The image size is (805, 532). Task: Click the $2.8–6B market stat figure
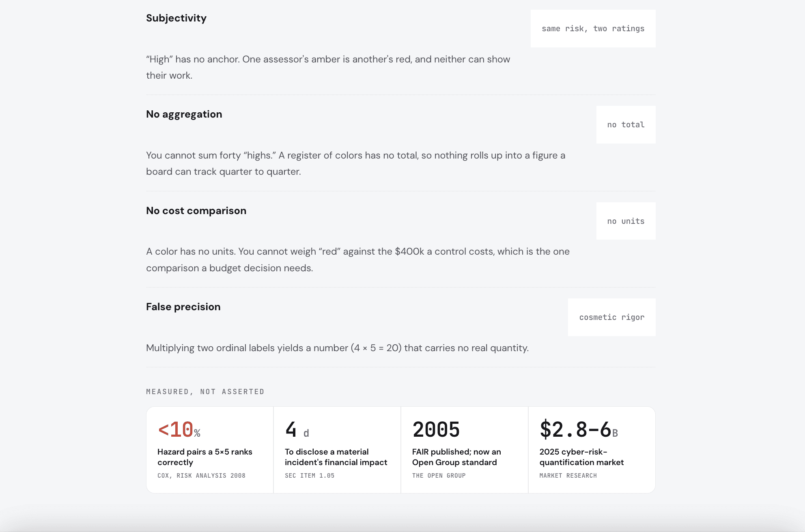[x=579, y=430]
